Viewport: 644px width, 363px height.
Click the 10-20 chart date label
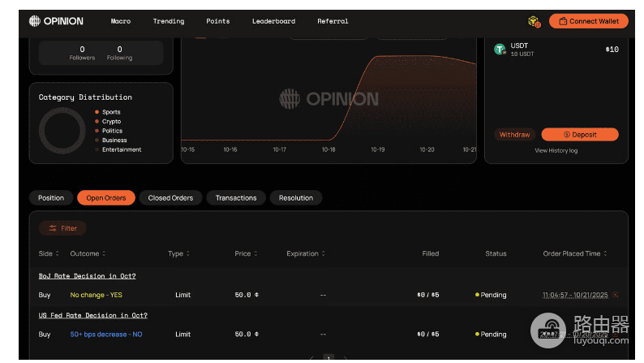pyautogui.click(x=427, y=149)
